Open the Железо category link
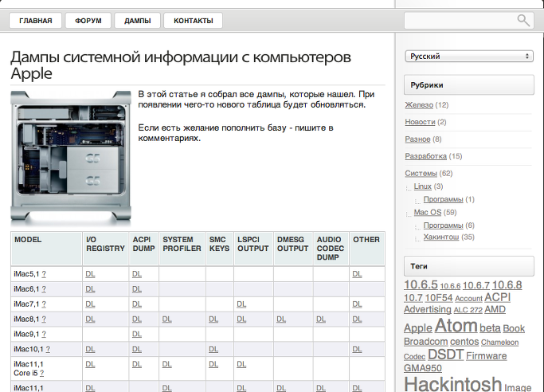The image size is (544, 392). pos(419,104)
